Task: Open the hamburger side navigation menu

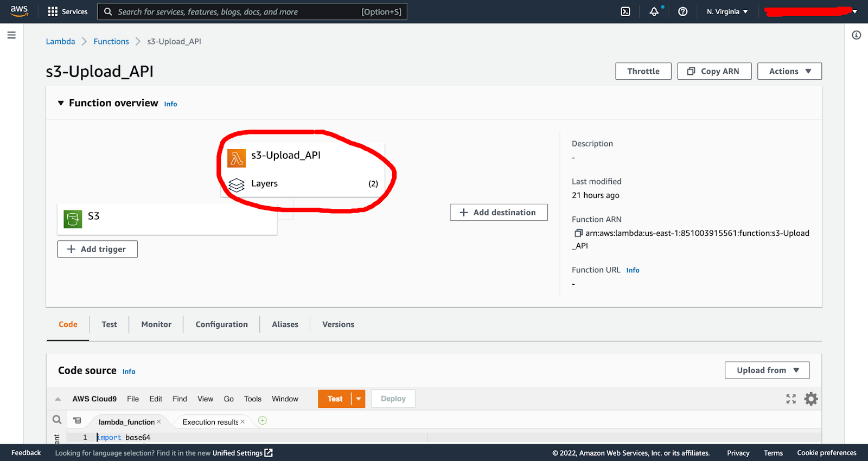Action: (11, 35)
